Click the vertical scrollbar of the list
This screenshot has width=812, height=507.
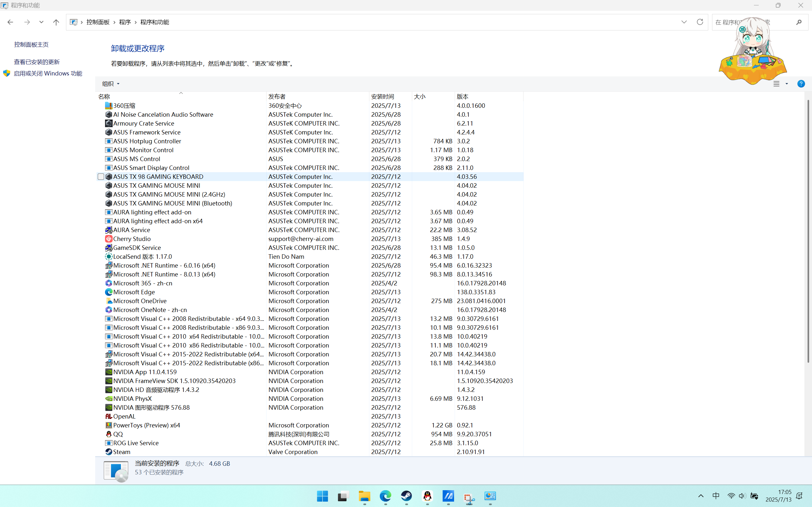pyautogui.click(x=808, y=231)
